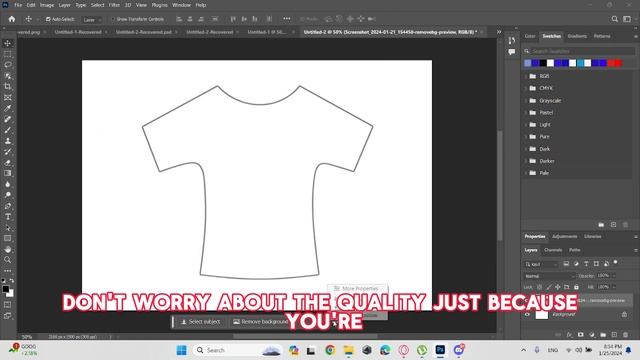Image resolution: width=640 pixels, height=360 pixels.
Task: Select the Zoom tool
Action: 8,260
